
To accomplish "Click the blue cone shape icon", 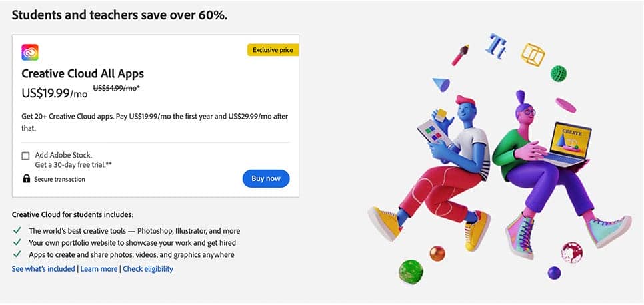I will (441, 85).
